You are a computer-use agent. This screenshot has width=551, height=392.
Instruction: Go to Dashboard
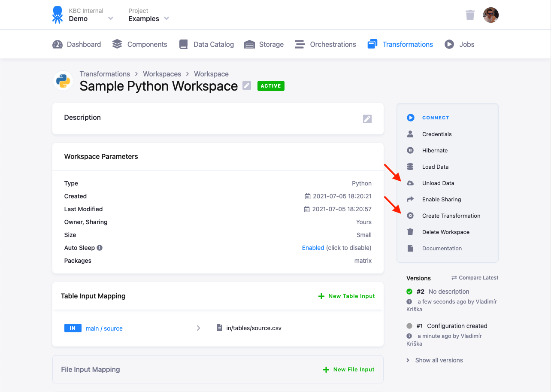point(76,44)
